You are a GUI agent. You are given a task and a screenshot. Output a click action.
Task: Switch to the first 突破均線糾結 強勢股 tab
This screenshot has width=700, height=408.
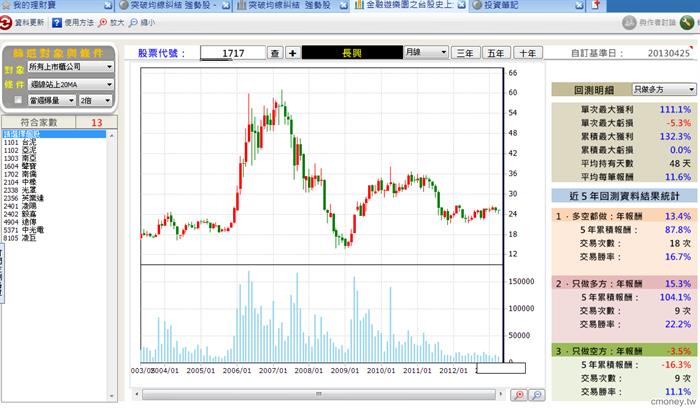173,5
